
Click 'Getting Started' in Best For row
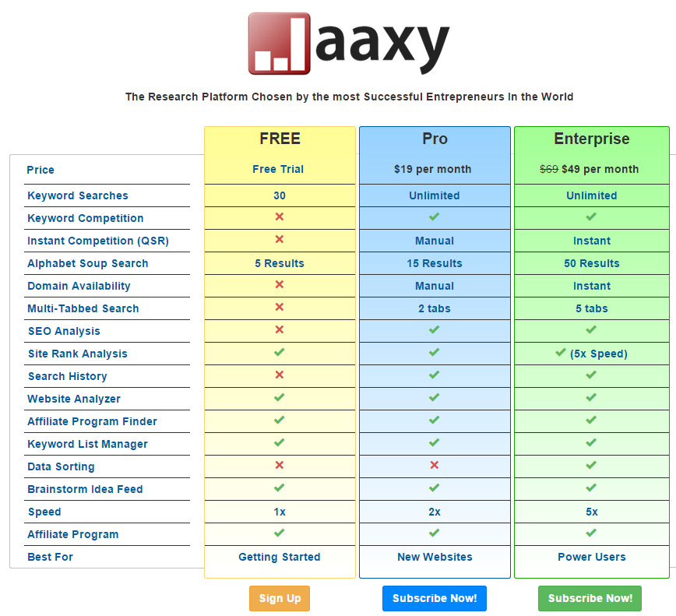tap(280, 557)
